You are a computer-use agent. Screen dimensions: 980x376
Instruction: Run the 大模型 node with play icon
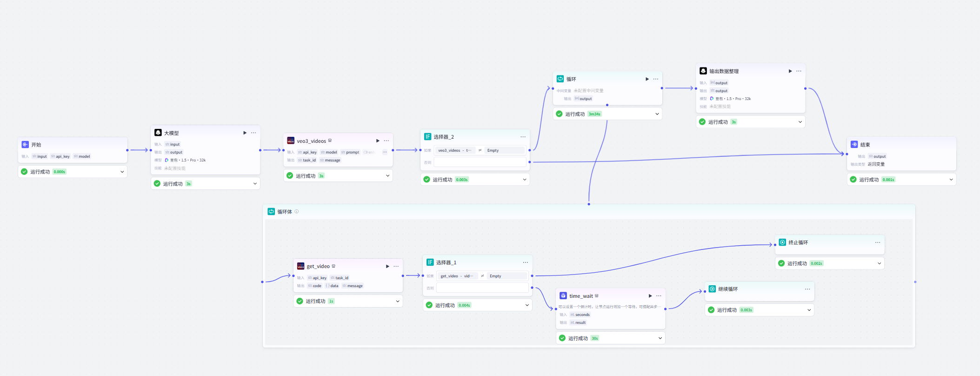(x=245, y=133)
